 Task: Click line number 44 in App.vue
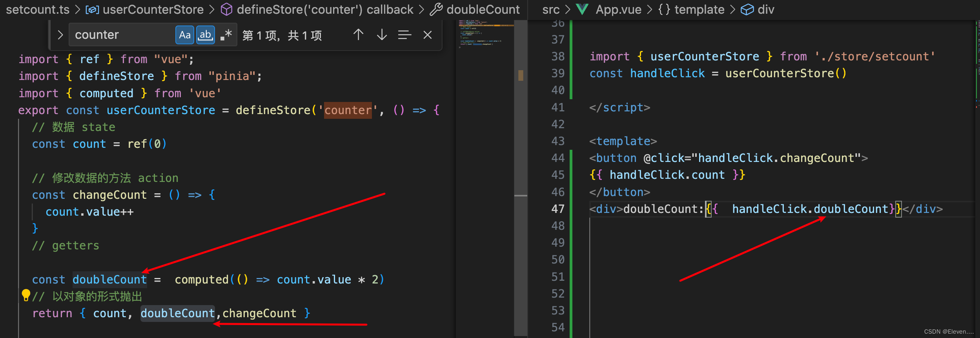pyautogui.click(x=558, y=158)
